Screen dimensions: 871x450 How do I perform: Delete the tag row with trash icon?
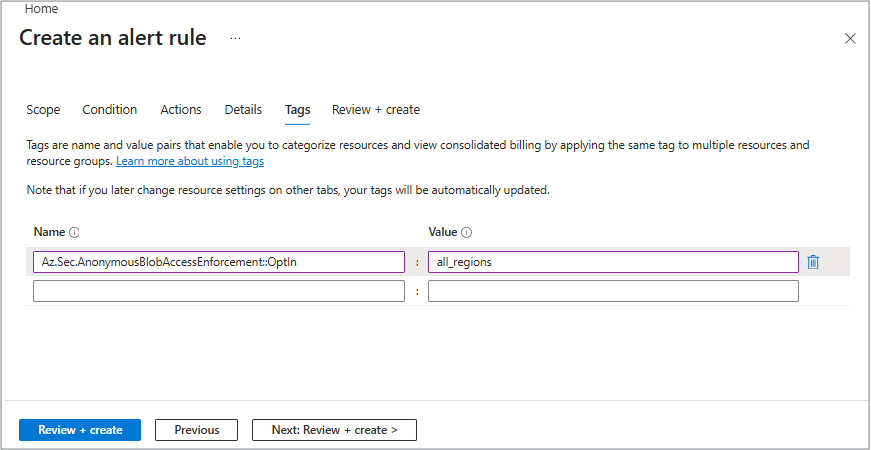[813, 262]
